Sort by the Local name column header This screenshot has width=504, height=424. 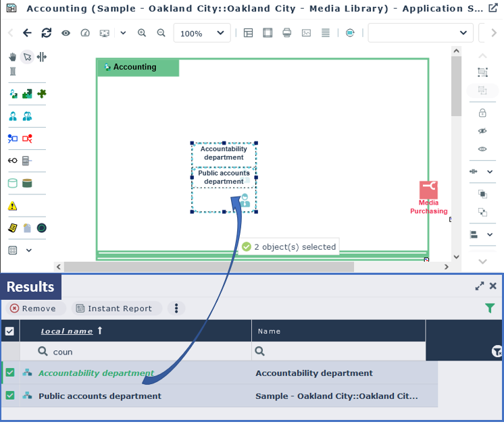(x=66, y=331)
